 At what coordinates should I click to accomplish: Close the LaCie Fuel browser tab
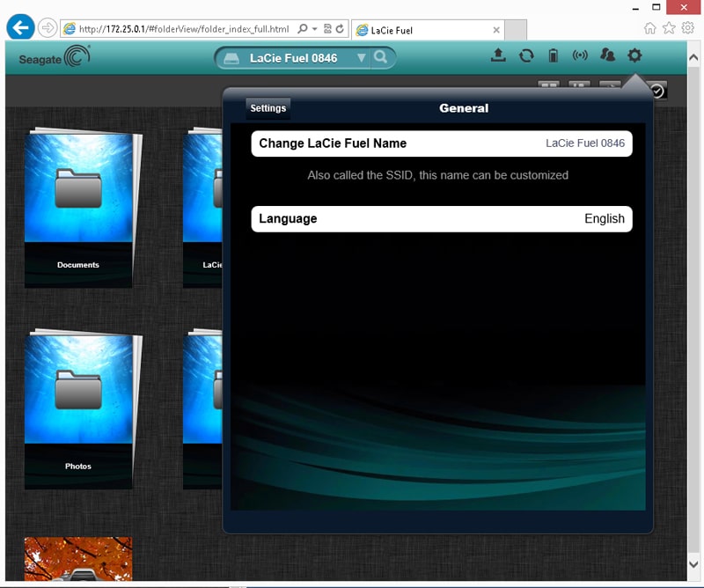[x=496, y=30]
